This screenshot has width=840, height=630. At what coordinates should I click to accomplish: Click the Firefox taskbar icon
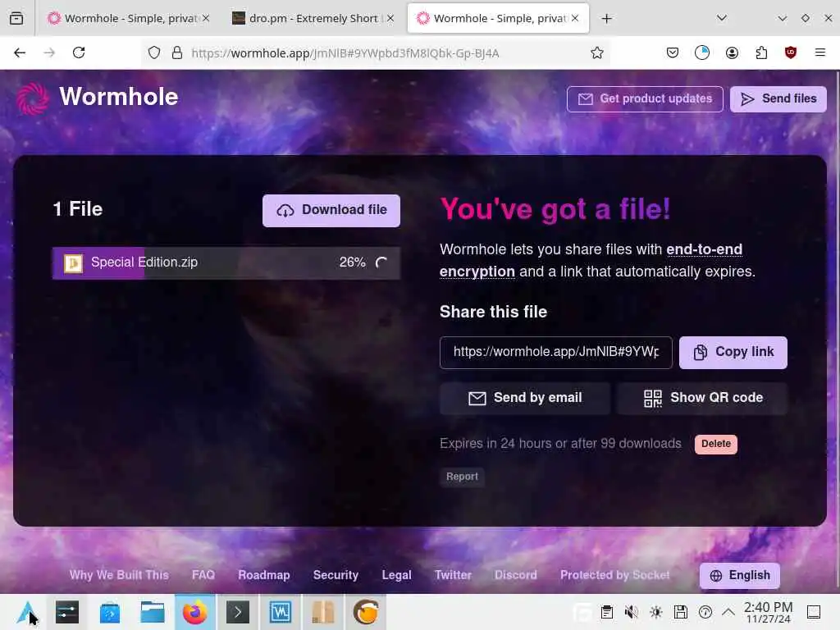tap(195, 612)
